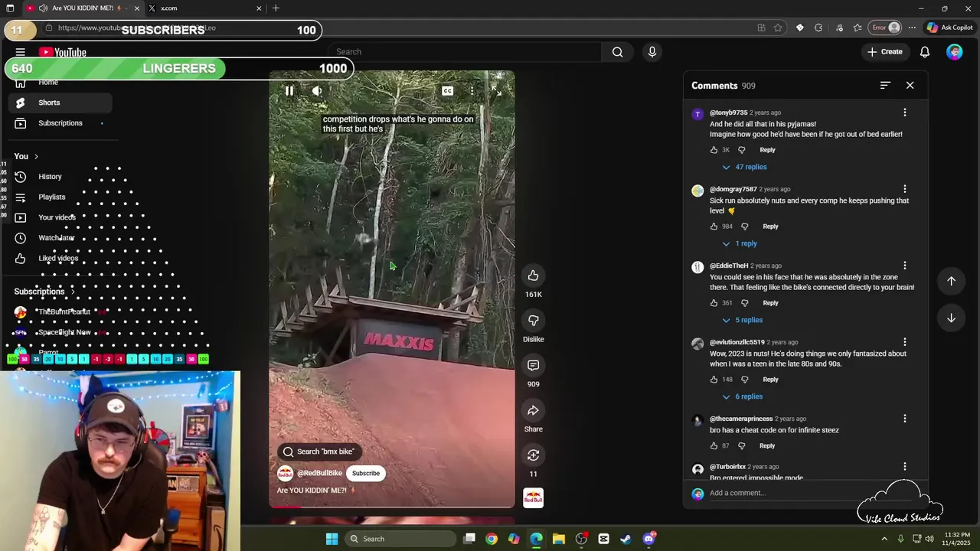Open options menu for @evlutionzllc5519's comment
Screen dimensions: 980x551
point(904,342)
